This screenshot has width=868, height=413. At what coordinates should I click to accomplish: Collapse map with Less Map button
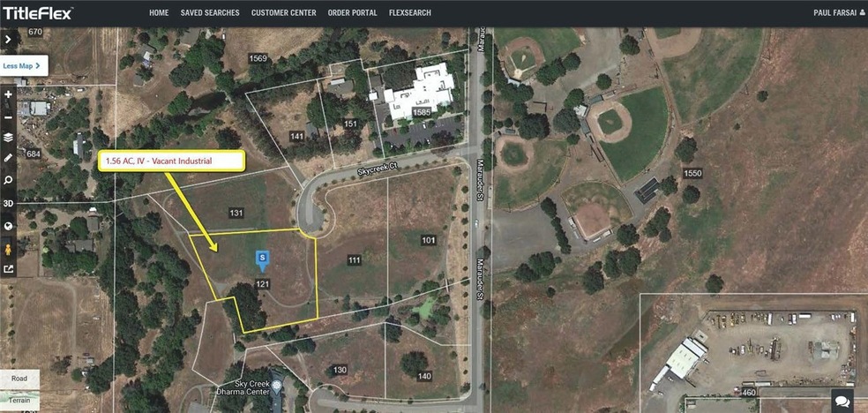pos(22,66)
